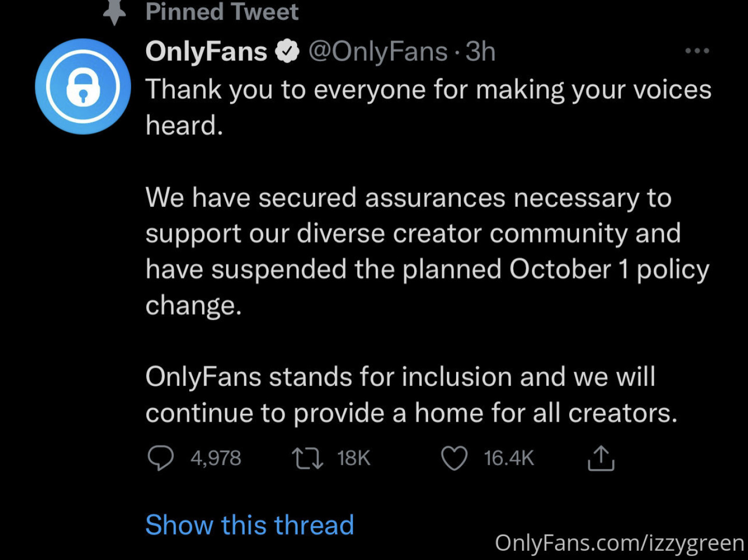Image resolution: width=748 pixels, height=560 pixels.
Task: Click the 18K retweet count
Action: click(354, 458)
